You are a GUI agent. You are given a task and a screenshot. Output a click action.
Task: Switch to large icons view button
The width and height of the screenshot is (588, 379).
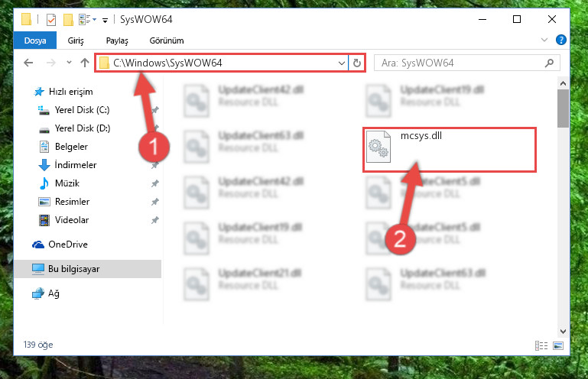tap(558, 345)
